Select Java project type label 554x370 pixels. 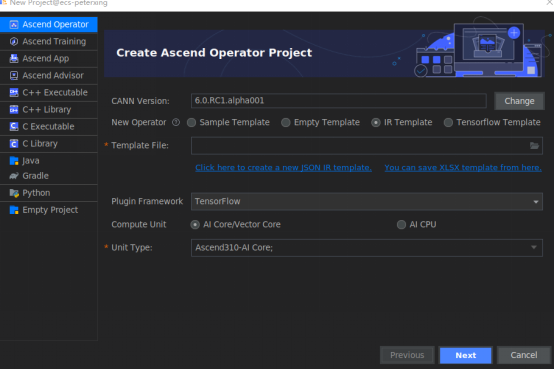tap(31, 161)
